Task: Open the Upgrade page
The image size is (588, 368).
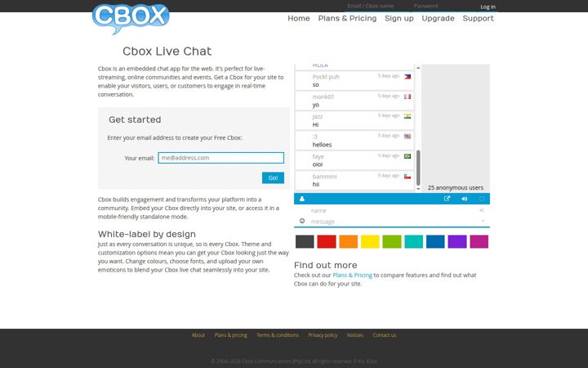Action: 438,18
